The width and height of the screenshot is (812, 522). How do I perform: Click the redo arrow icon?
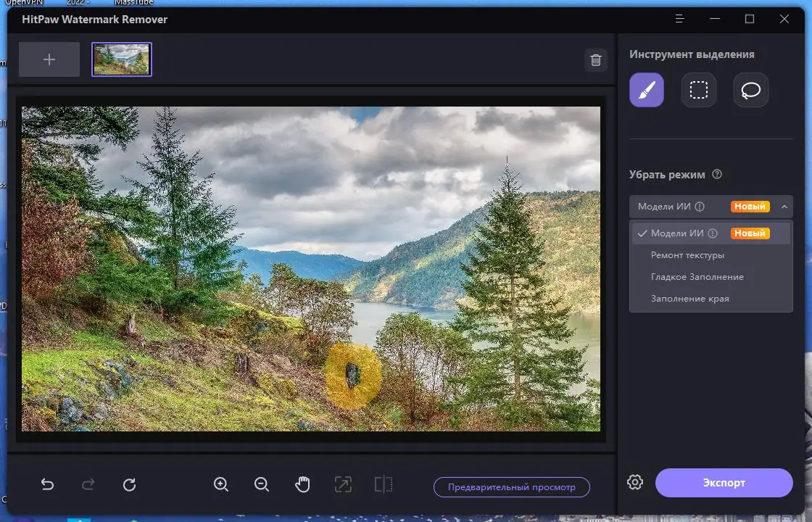pyautogui.click(x=88, y=484)
